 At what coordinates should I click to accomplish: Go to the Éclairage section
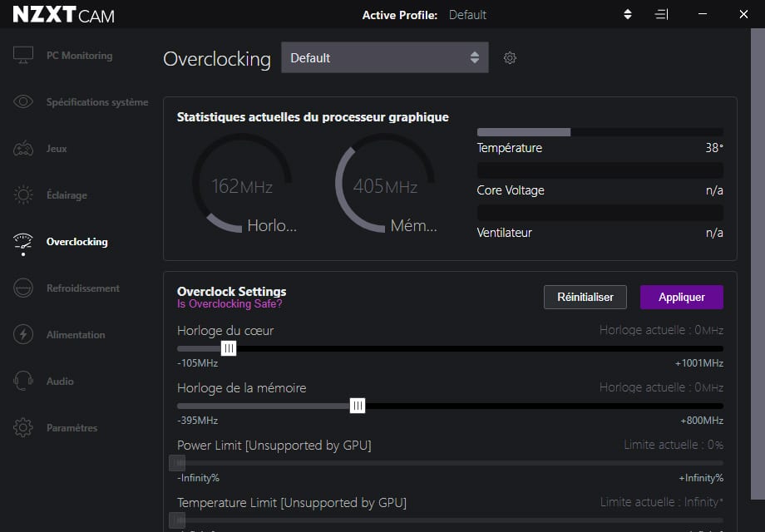coord(67,195)
